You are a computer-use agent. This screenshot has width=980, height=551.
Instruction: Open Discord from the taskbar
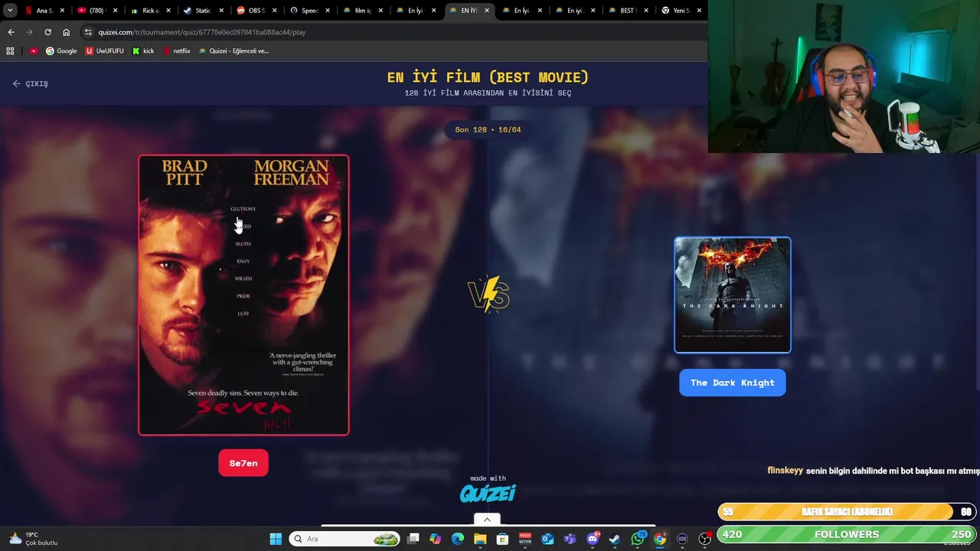tap(593, 539)
